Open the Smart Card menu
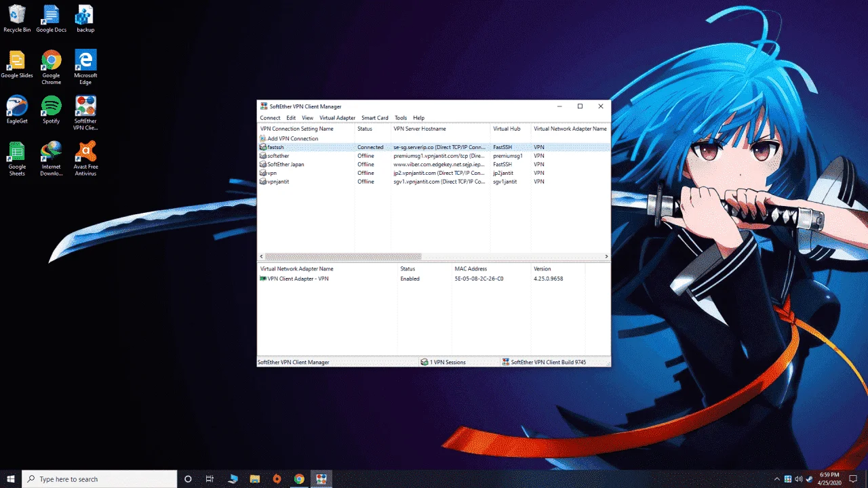Viewport: 868px width, 488px height. (375, 118)
